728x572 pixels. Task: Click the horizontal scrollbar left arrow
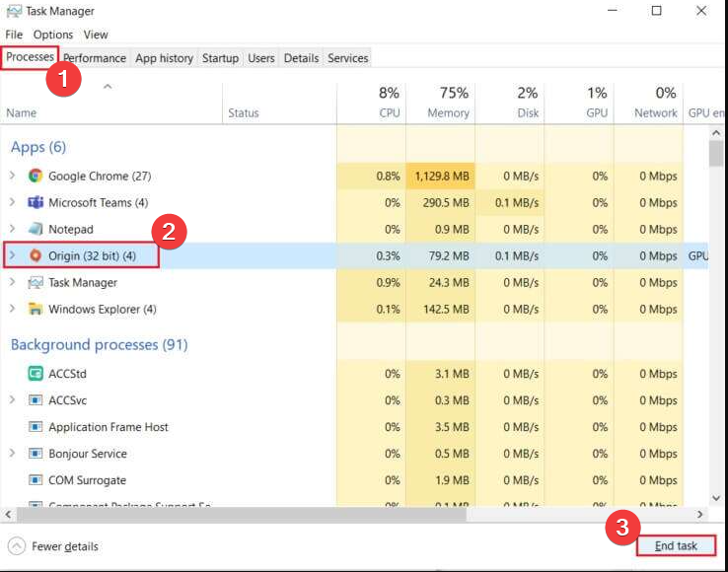pyautogui.click(x=8, y=515)
